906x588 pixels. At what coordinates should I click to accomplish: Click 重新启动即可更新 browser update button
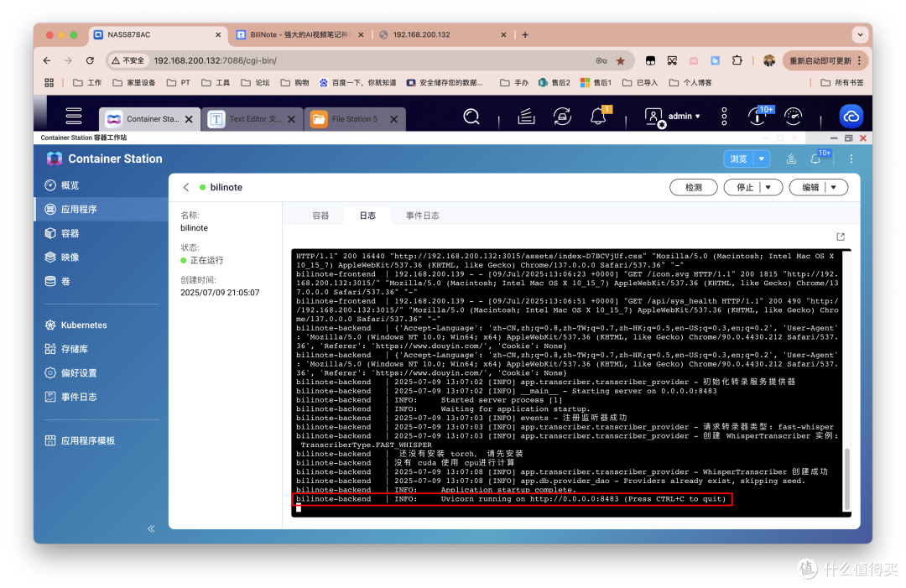click(x=825, y=60)
